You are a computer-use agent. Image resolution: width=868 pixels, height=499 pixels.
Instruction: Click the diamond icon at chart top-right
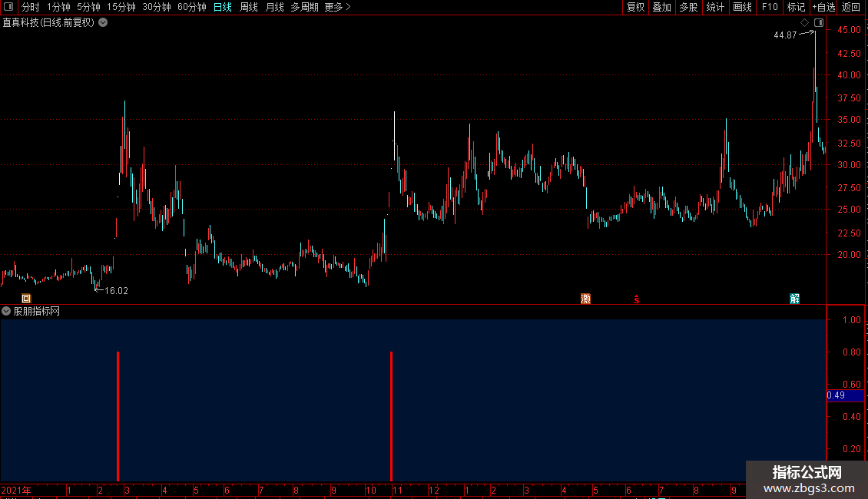(804, 23)
